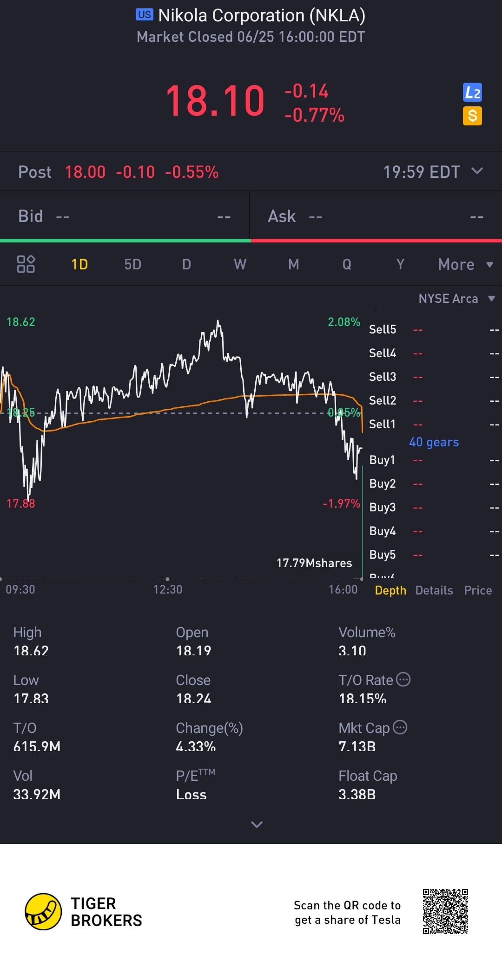Tap the Float Cap 3.38B stat
502x980 pixels.
(x=368, y=785)
